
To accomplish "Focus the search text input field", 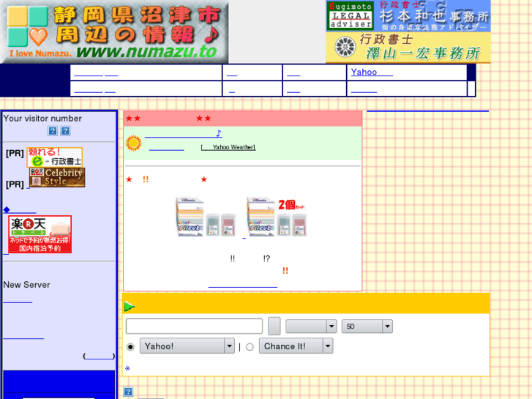I will point(194,326).
